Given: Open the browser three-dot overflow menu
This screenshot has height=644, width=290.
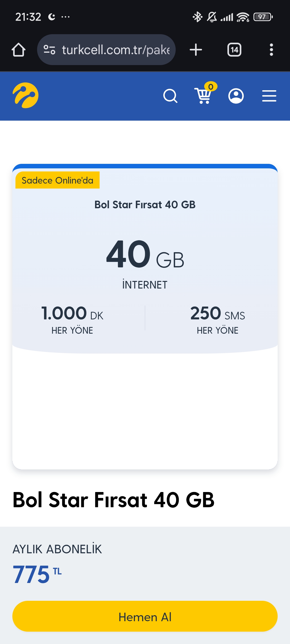Looking at the screenshot, I should 271,49.
